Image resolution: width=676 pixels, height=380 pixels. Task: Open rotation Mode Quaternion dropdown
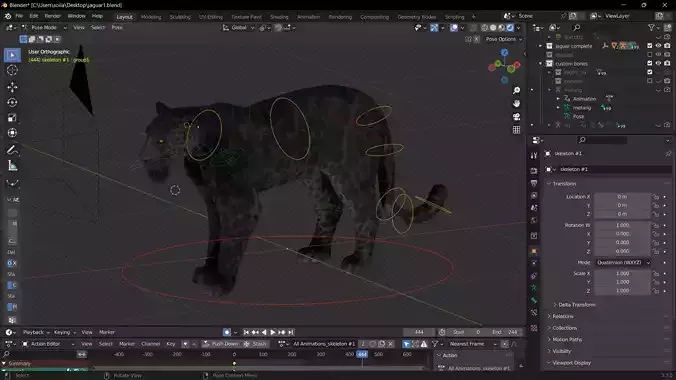point(623,262)
